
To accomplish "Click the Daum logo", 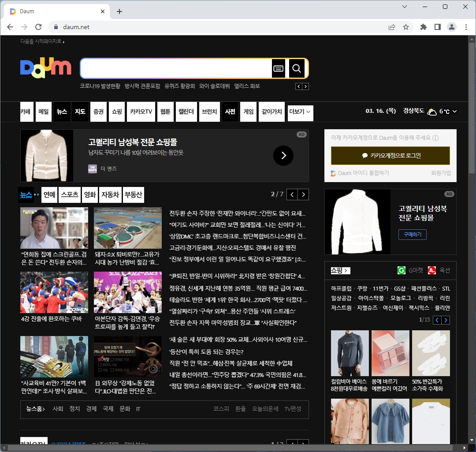I will [46, 68].
